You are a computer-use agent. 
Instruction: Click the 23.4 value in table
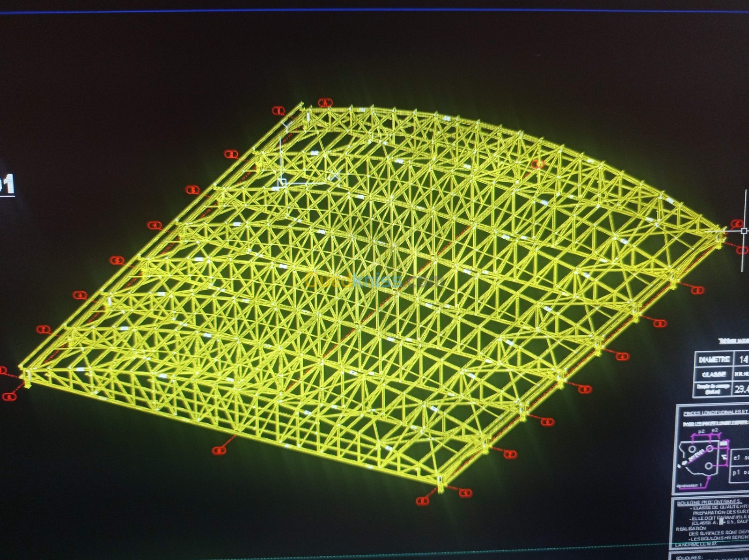click(742, 389)
